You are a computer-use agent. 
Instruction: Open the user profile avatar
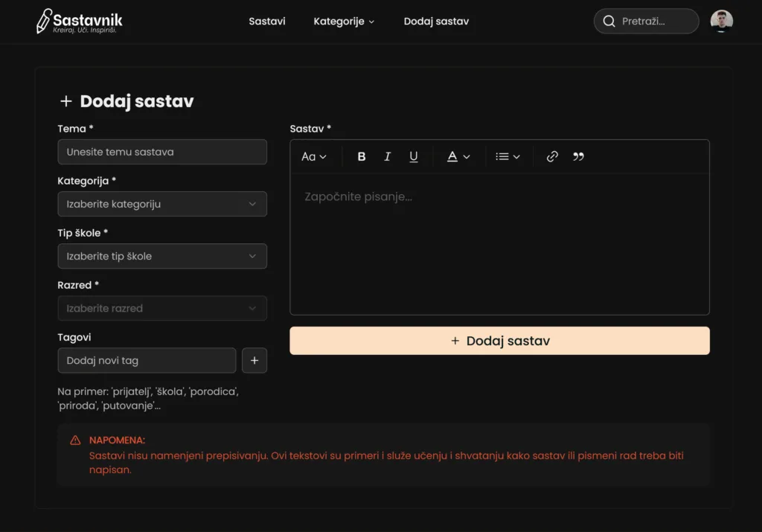coord(721,22)
